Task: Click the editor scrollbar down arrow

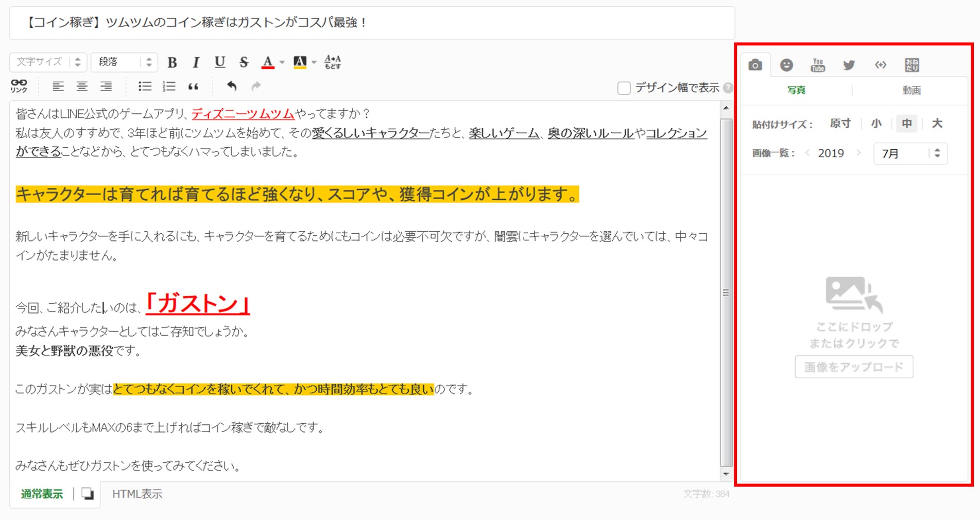Action: coord(726,474)
